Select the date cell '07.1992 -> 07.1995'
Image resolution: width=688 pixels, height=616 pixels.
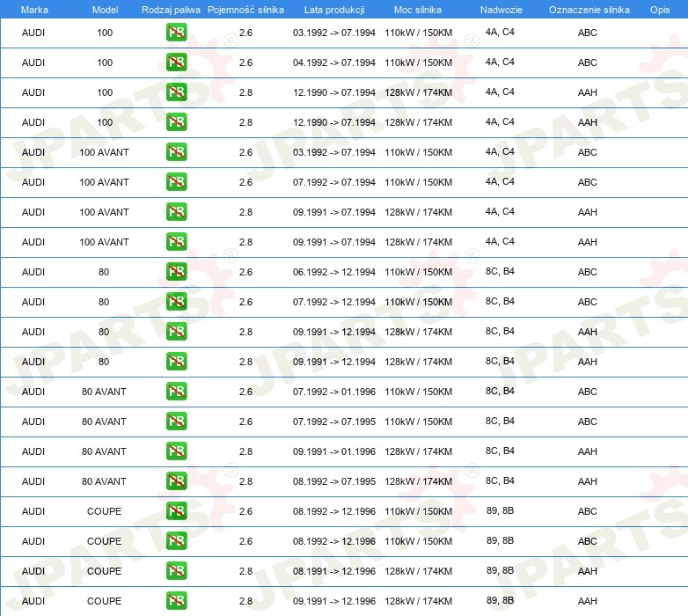click(x=334, y=422)
